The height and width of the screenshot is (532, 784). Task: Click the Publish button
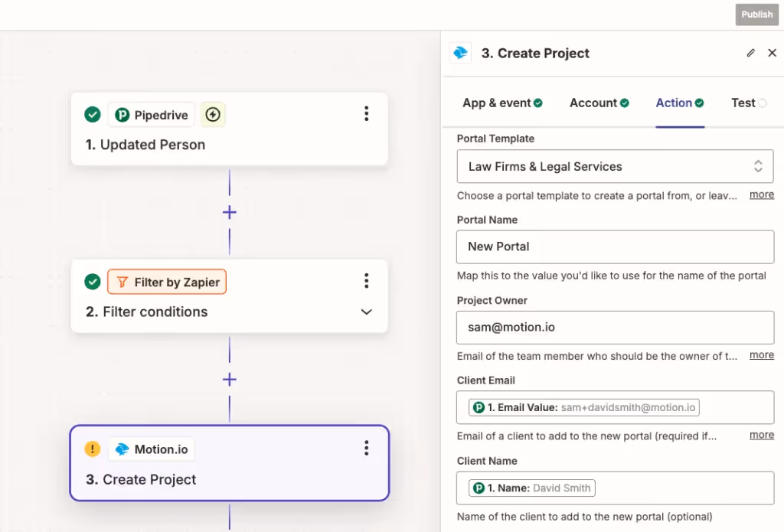point(756,15)
